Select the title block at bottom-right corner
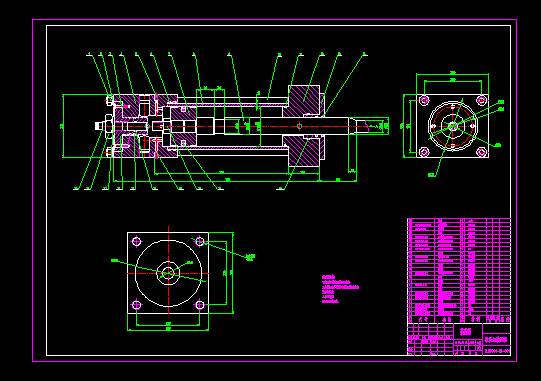Viewport: 541px width, 381px height. coord(459,339)
